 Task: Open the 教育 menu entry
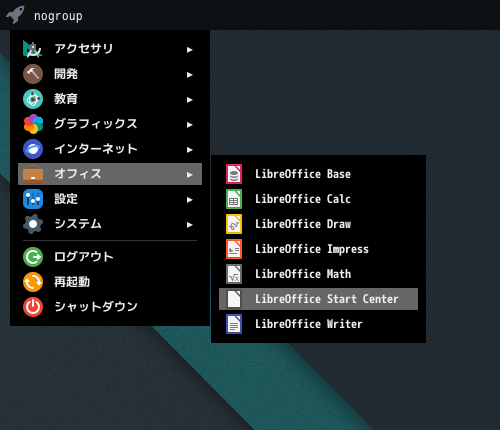(x=110, y=99)
